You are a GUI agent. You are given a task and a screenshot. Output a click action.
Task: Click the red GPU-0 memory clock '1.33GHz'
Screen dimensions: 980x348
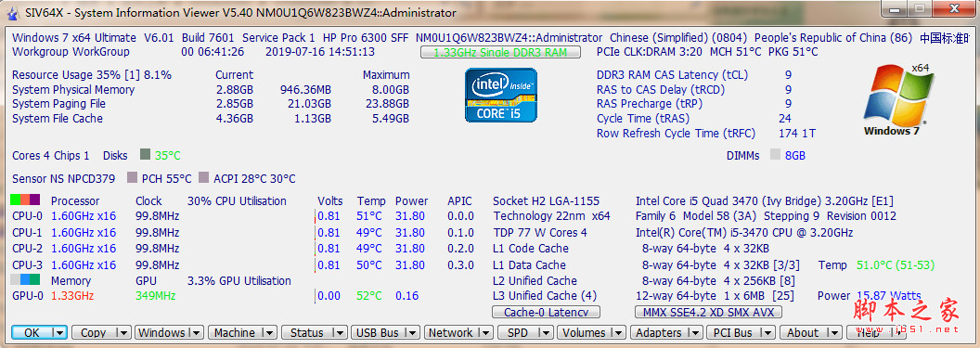72,295
